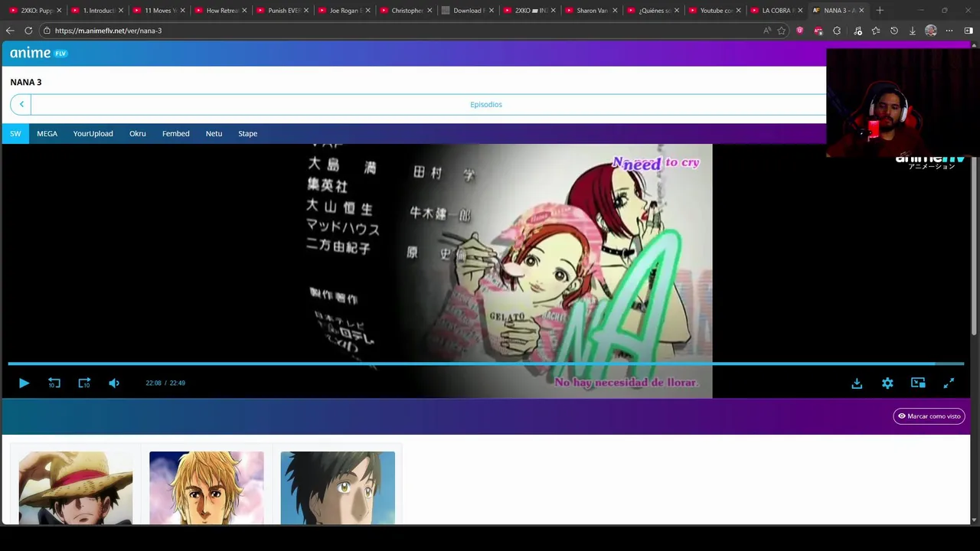The width and height of the screenshot is (980, 551).
Task: Mute the video player volume
Action: 114,383
